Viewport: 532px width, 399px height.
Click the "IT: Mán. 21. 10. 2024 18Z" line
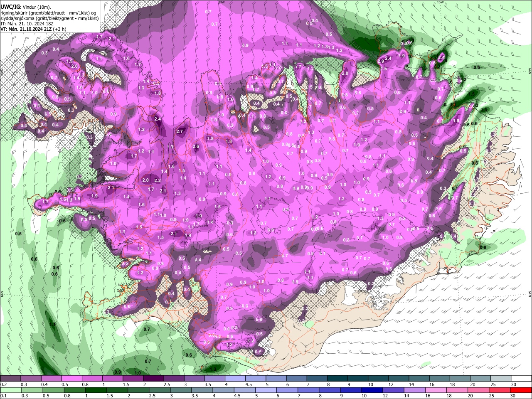(x=28, y=24)
